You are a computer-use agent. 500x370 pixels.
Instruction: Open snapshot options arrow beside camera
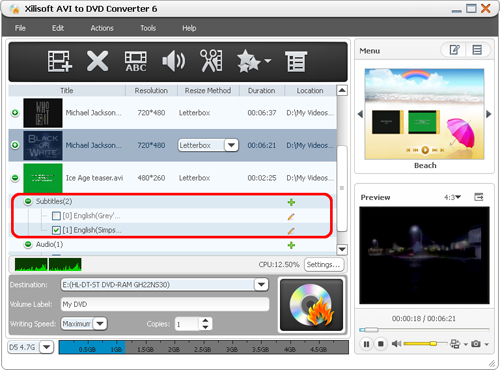click(x=487, y=344)
